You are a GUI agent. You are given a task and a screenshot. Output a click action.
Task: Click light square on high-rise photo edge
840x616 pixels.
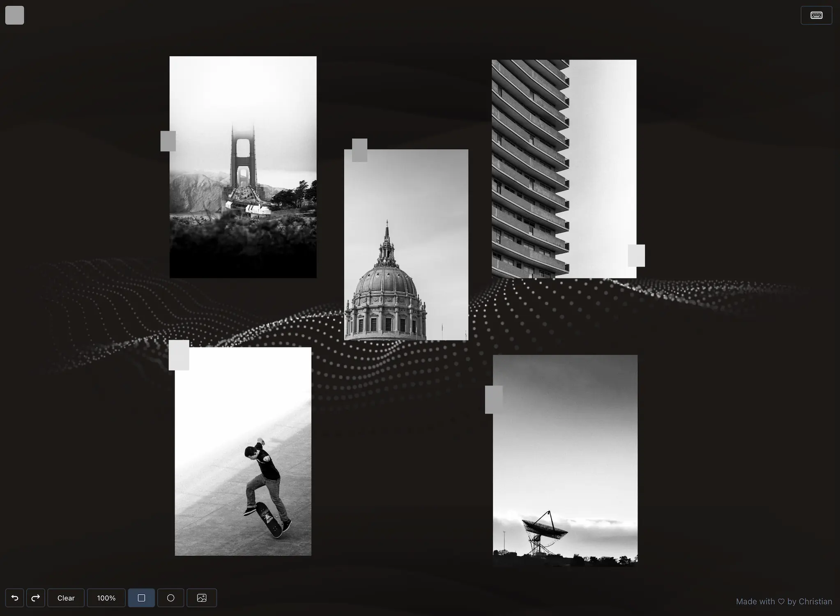click(x=636, y=255)
